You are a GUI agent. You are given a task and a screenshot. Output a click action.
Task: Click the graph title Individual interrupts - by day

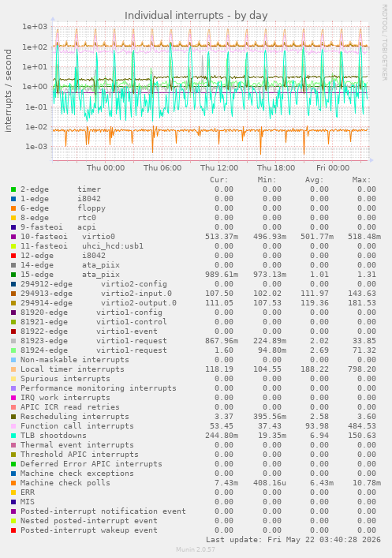[196, 16]
